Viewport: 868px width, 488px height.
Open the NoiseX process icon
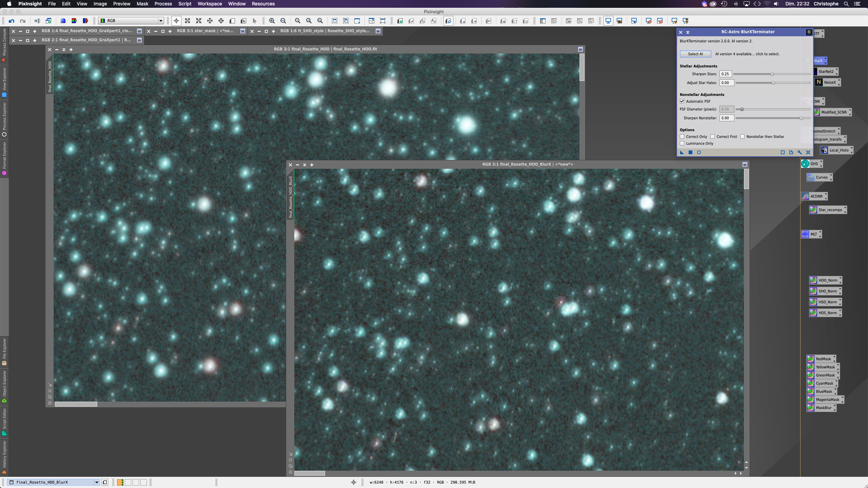tap(829, 82)
